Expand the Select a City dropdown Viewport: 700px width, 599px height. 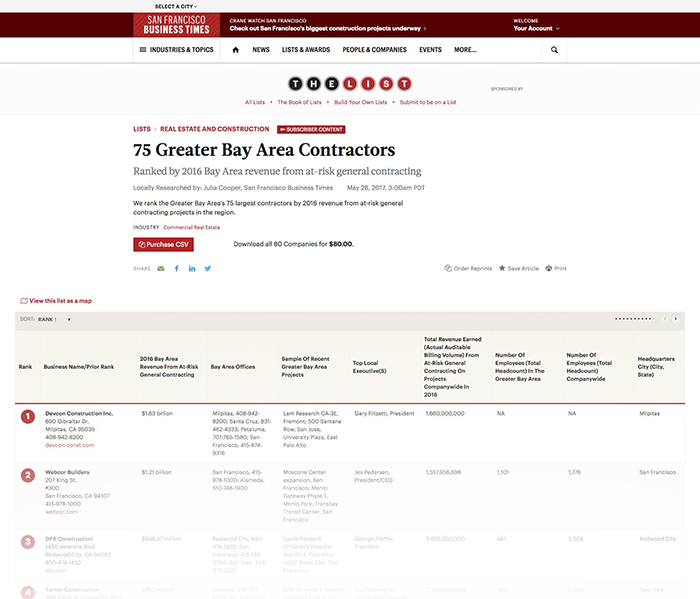coord(176,6)
